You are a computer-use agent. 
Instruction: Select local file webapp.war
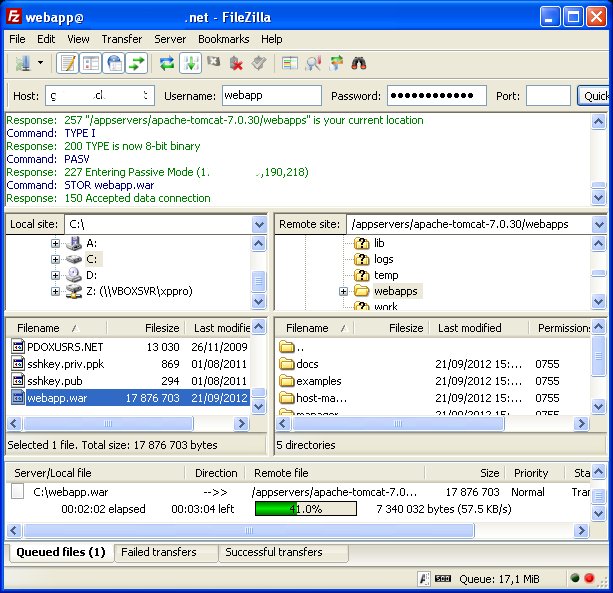click(130, 398)
